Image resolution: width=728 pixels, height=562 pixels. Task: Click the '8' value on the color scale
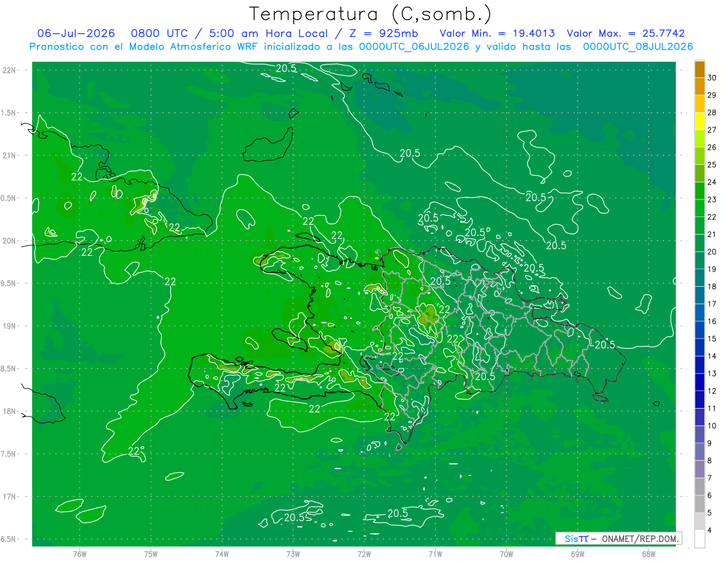click(x=710, y=461)
